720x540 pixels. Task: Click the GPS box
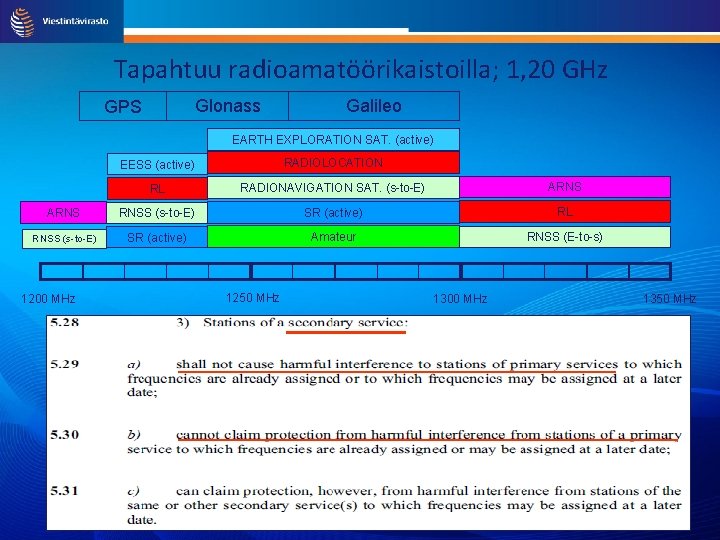coord(123,106)
